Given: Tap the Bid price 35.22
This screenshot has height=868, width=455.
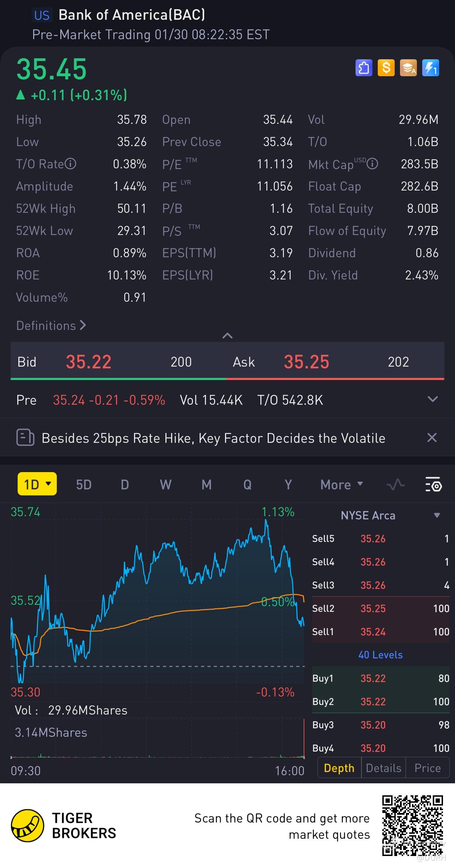Looking at the screenshot, I should tap(89, 362).
